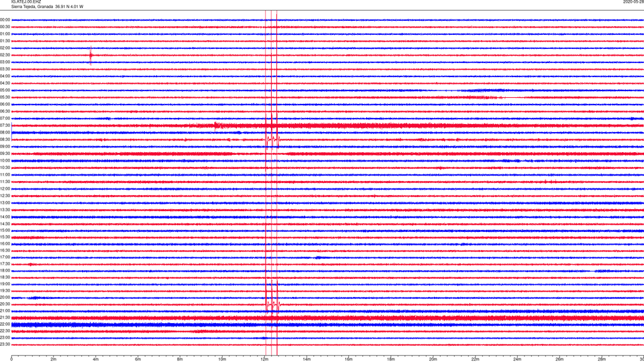Select the 20:30 trace time label
644x362 pixels.
5,304
